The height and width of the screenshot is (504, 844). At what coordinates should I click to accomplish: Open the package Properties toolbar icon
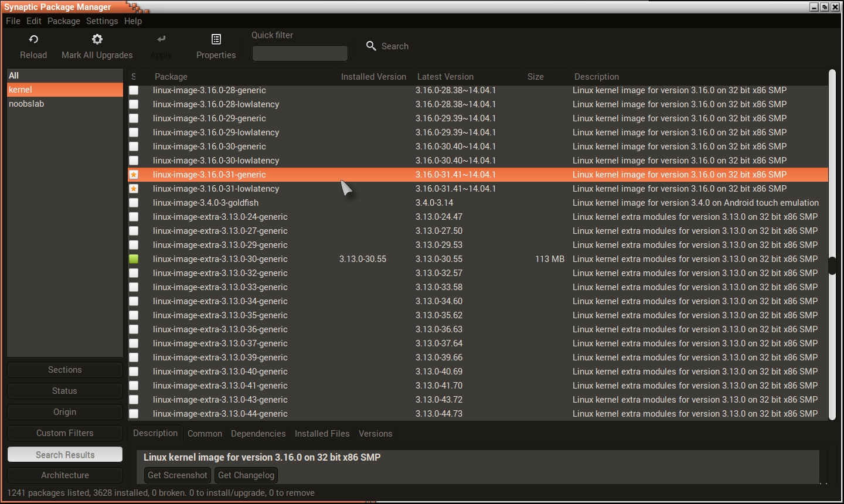(216, 39)
